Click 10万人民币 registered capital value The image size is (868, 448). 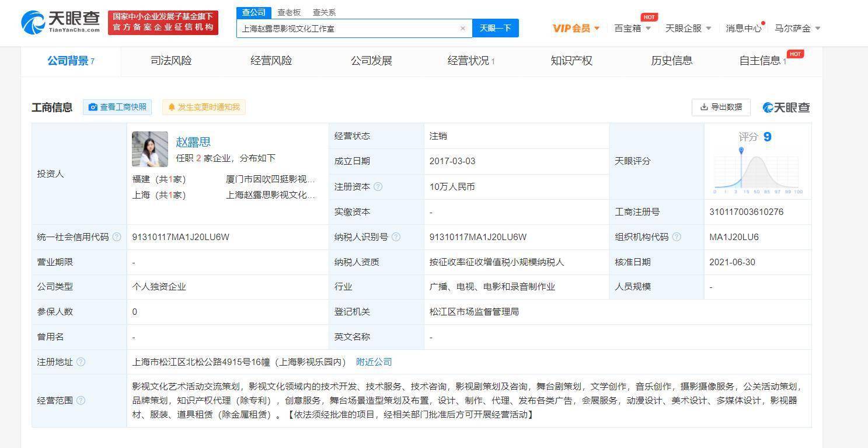[x=452, y=187]
